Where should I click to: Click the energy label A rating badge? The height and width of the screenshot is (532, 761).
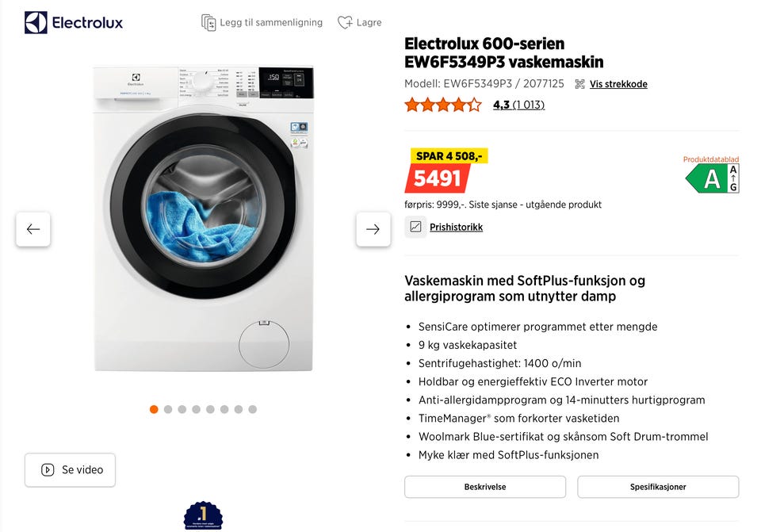click(x=711, y=179)
